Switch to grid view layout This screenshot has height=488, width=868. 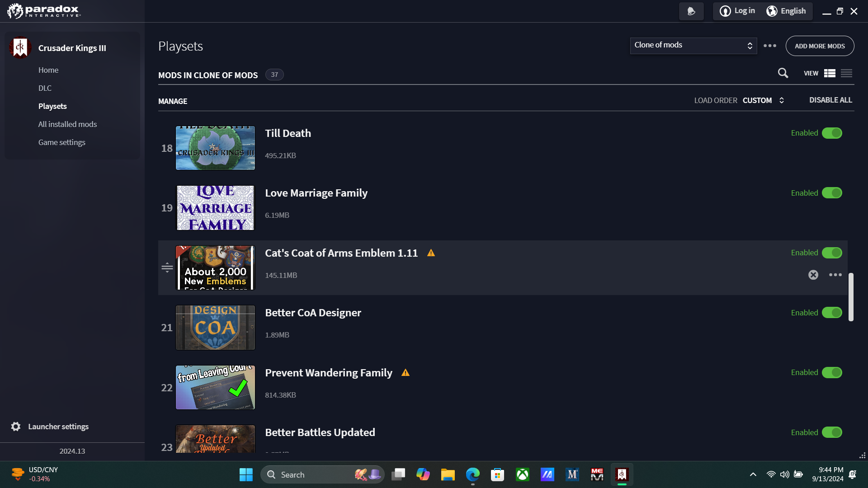pos(830,73)
